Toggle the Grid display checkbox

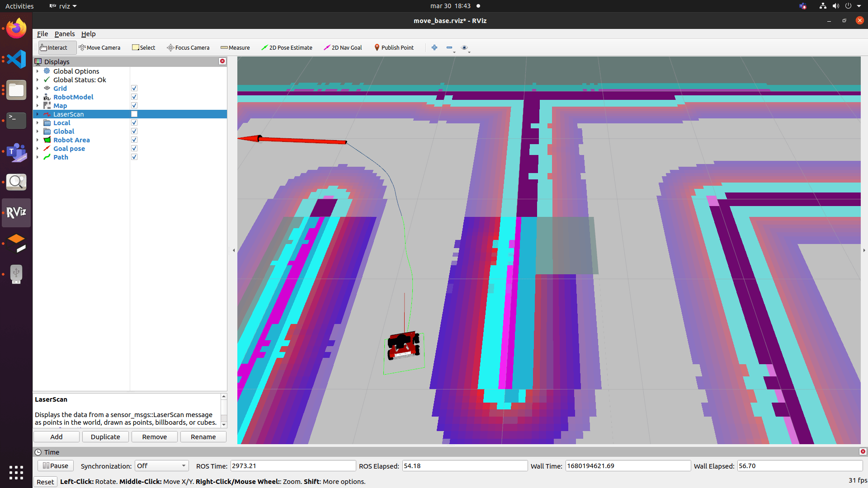pyautogui.click(x=134, y=88)
